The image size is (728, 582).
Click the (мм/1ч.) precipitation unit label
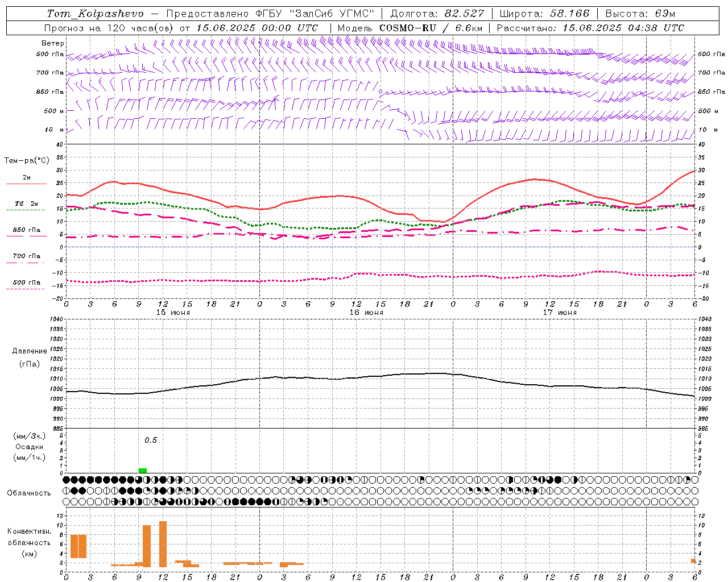click(x=30, y=458)
